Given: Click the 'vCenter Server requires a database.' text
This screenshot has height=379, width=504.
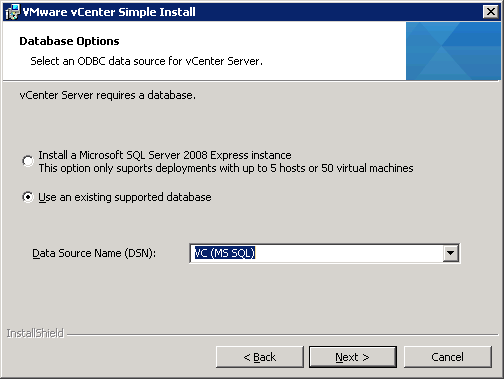Looking at the screenshot, I should tap(108, 95).
